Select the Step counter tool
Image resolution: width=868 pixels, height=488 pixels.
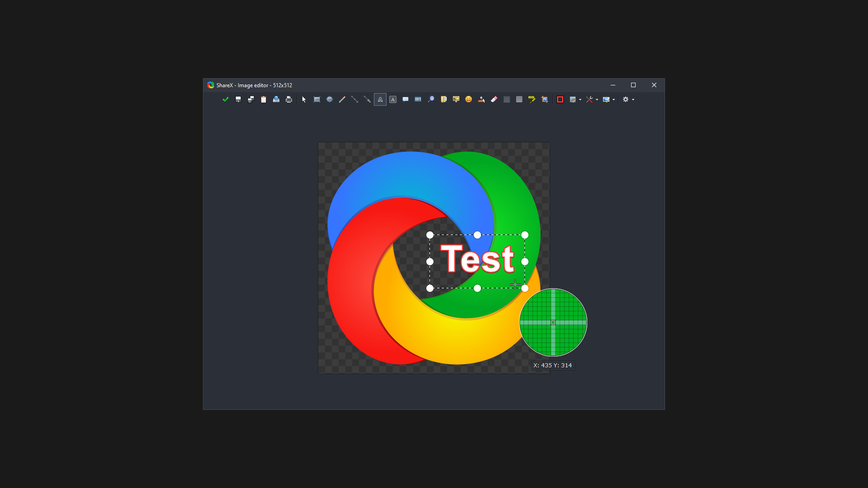(x=418, y=99)
